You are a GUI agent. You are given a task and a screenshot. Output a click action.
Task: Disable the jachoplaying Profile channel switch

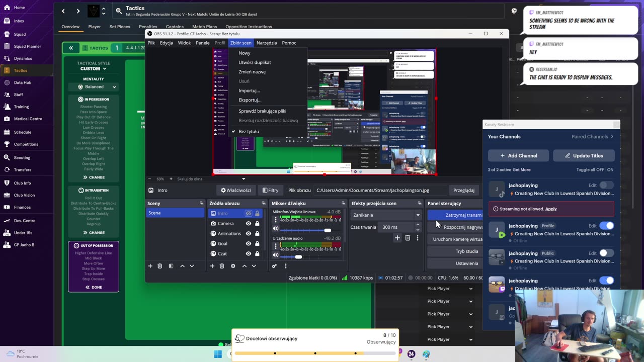(x=607, y=226)
